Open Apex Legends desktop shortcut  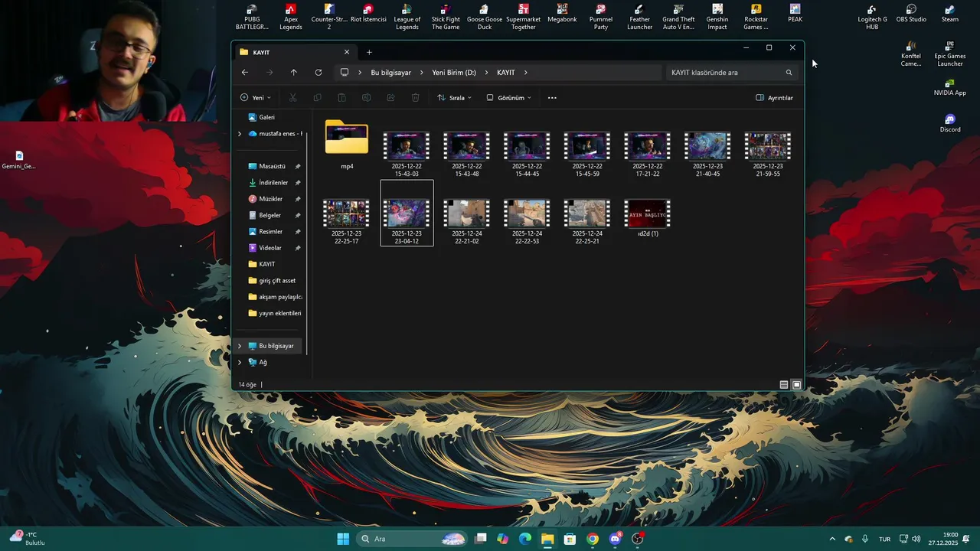tap(291, 16)
